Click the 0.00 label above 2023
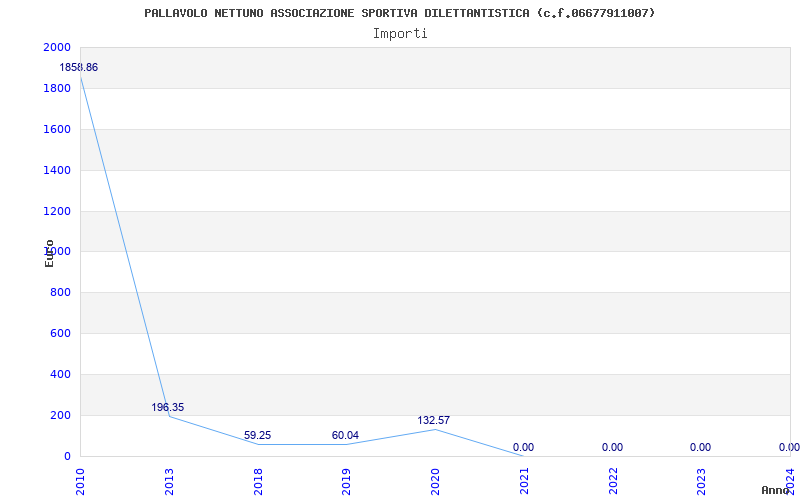The image size is (800, 500). click(701, 447)
